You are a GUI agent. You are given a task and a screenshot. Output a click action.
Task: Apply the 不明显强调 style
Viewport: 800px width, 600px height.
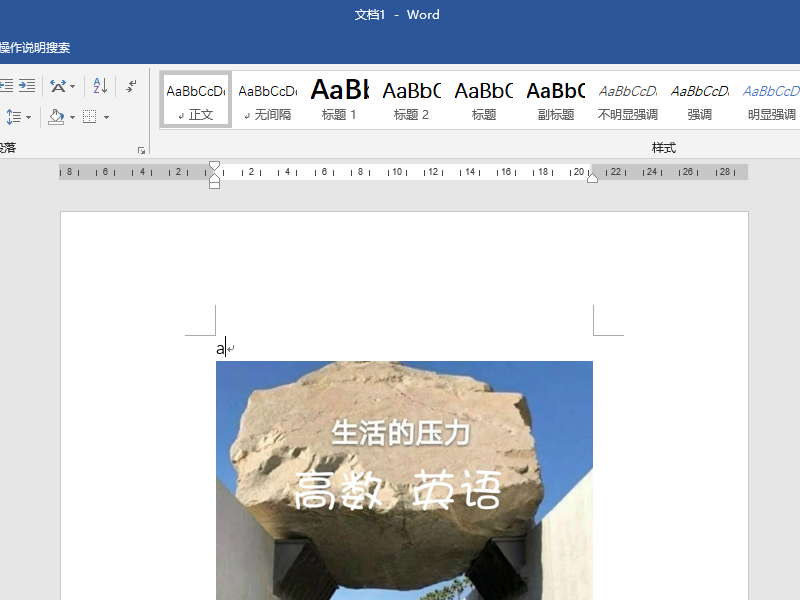[x=627, y=100]
